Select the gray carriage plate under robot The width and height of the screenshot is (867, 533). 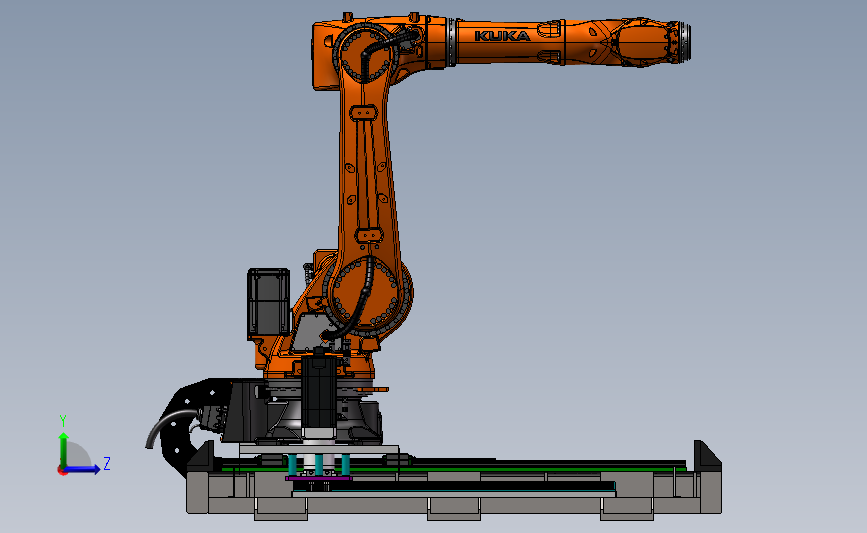319,450
